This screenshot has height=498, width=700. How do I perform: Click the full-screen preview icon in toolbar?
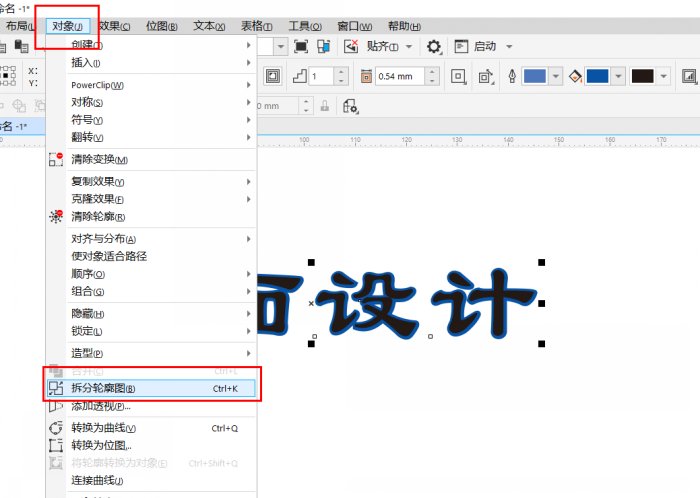(300, 46)
